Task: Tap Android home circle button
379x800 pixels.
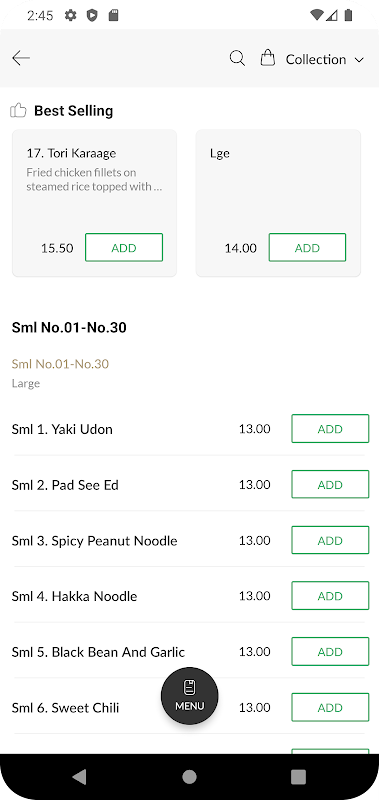Action: (189, 777)
